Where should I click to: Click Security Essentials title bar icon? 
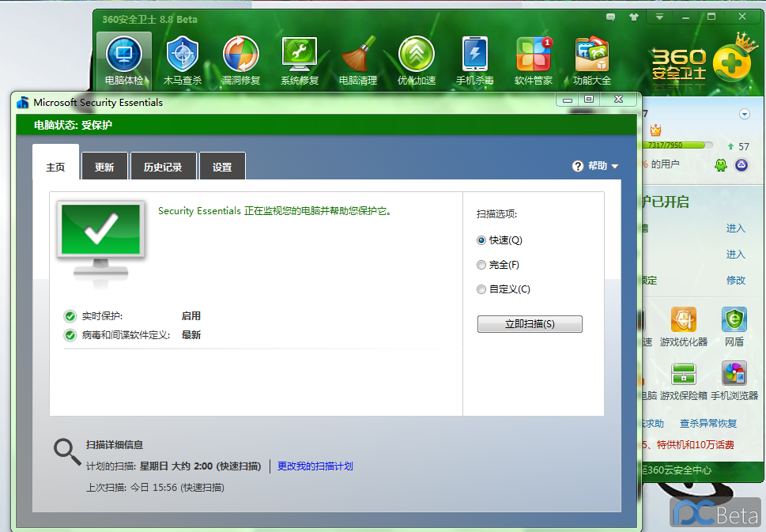[x=22, y=103]
